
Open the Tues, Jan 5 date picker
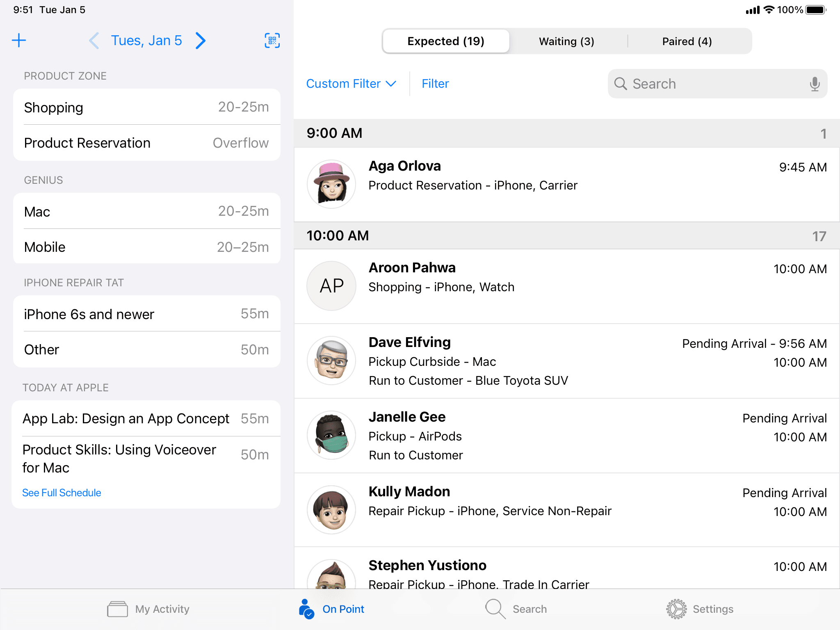[x=146, y=40]
